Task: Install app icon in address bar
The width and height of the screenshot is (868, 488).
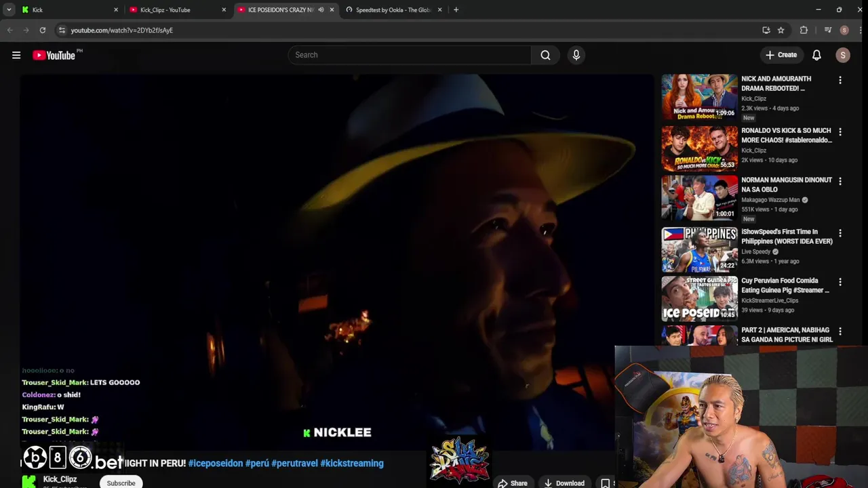Action: (x=766, y=30)
